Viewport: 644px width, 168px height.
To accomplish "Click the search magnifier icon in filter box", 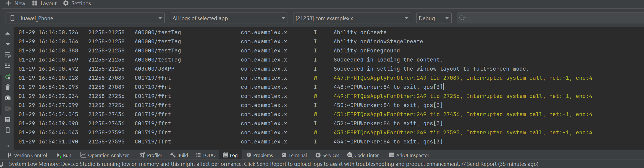I will 462,18.
